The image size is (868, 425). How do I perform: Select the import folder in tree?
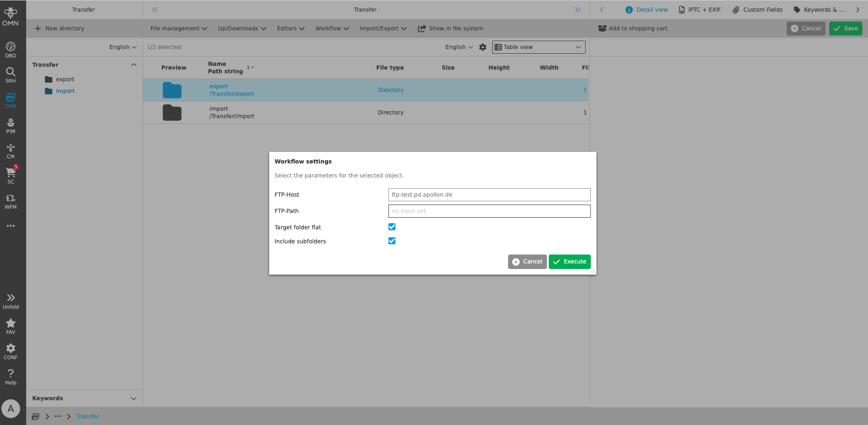65,91
